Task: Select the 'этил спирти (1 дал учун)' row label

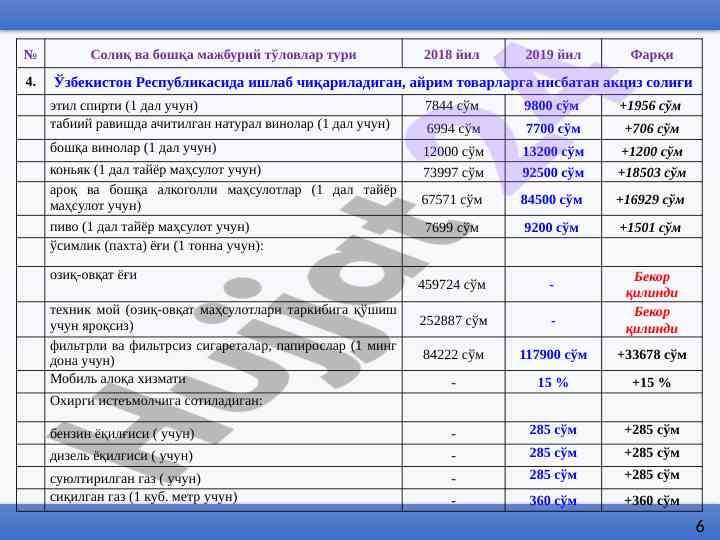Action: (124, 106)
